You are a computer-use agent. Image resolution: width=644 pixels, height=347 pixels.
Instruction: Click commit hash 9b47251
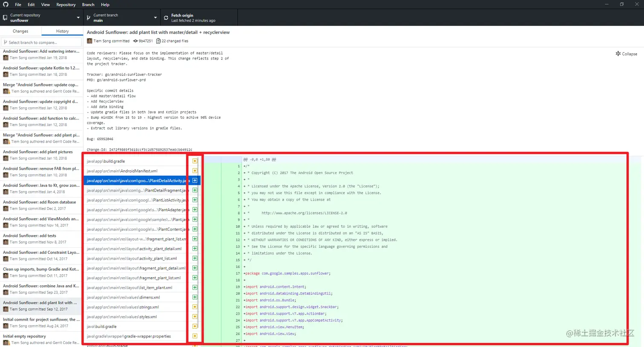tap(146, 41)
